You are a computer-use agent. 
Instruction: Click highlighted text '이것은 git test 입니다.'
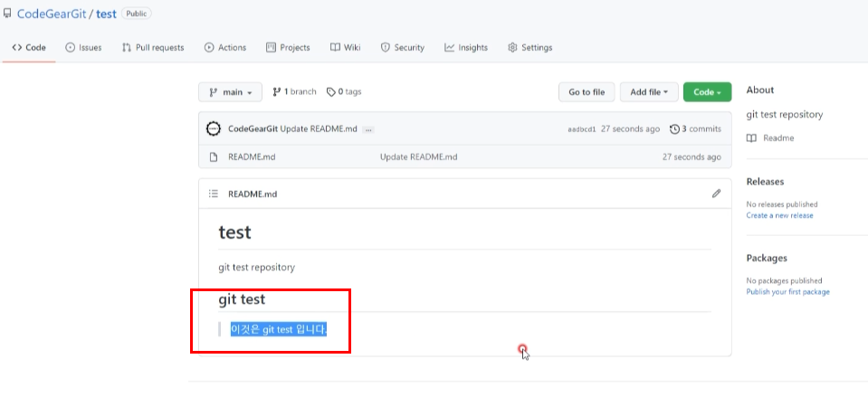point(279,329)
